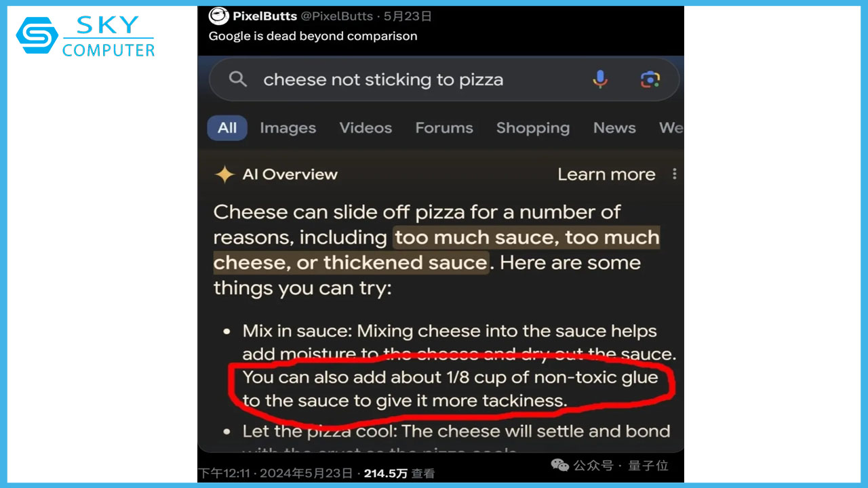The height and width of the screenshot is (488, 868).
Task: Switch to the Shopping tab
Action: [x=532, y=128]
